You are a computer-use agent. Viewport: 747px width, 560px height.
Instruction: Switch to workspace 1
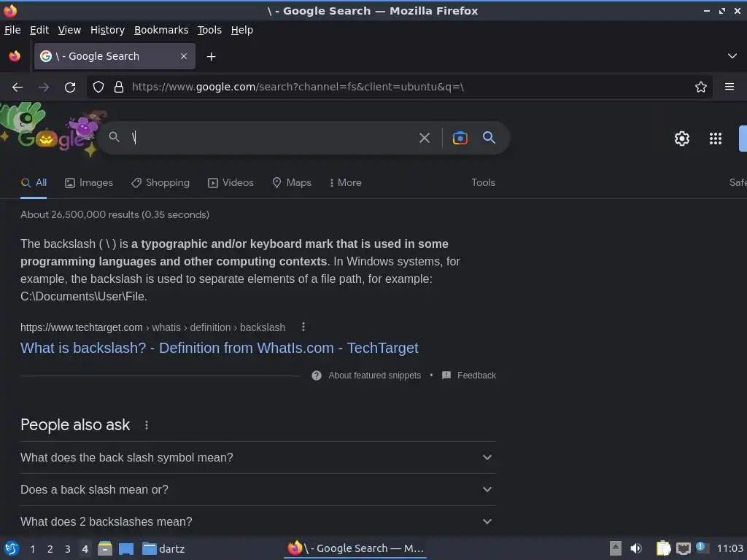tap(32, 549)
